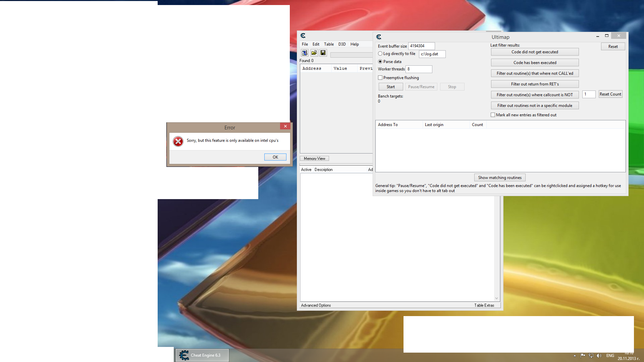
Task: Open the ENG language selector
Action: tap(610, 356)
